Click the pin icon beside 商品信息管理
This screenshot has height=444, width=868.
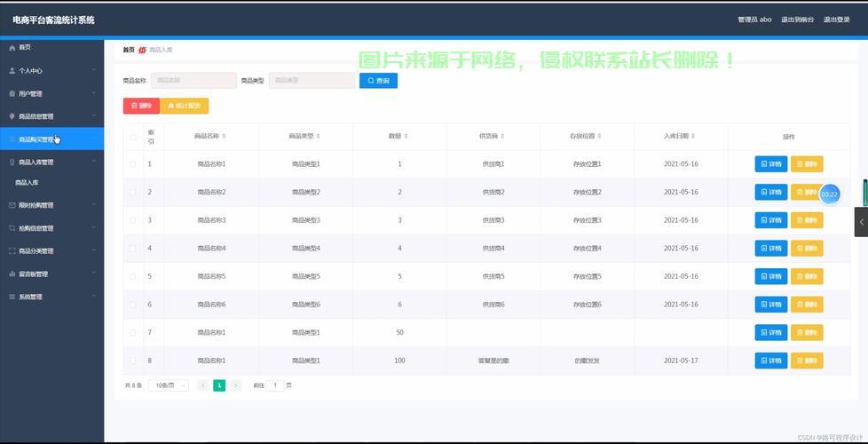[12, 117]
